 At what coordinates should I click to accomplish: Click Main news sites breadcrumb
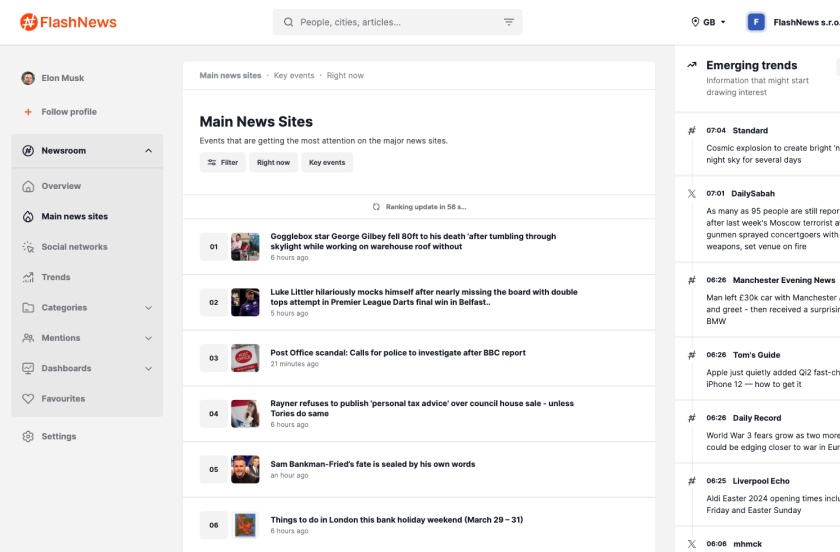click(230, 76)
